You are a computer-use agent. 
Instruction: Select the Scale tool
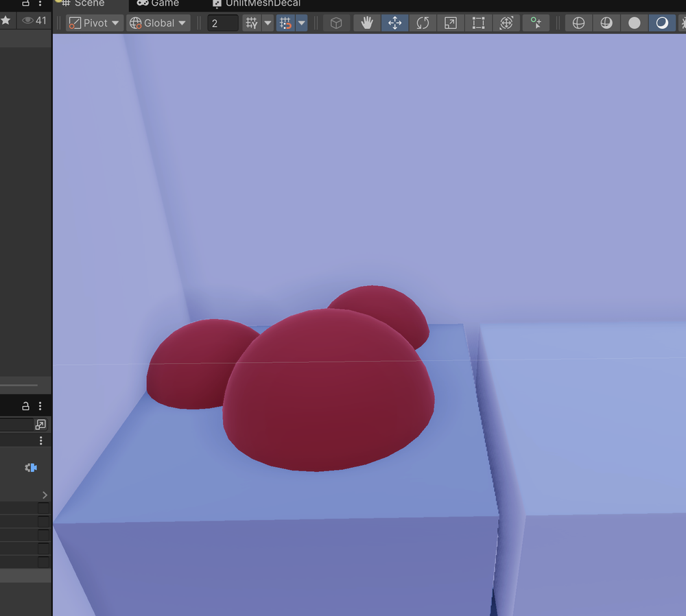coord(451,23)
